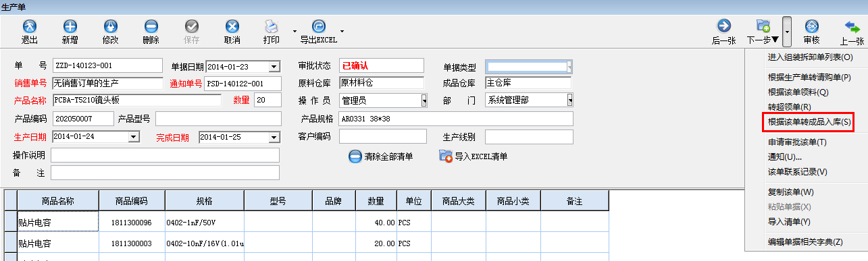Click the 客户编码 input field
This screenshot has width=868, height=261.
(383, 137)
